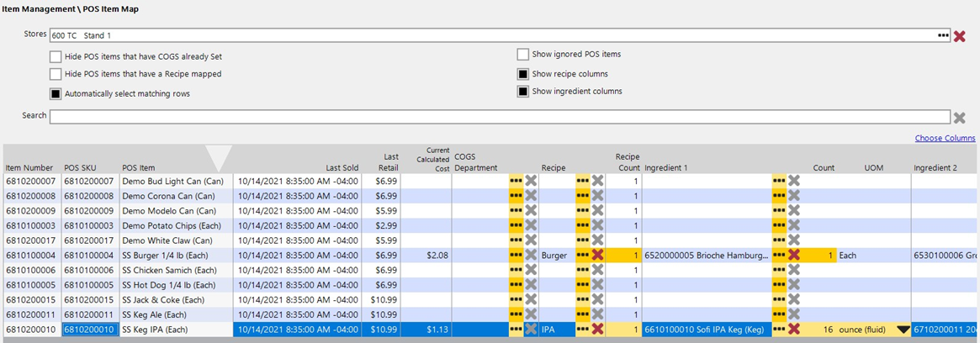Sort by the POS Item column header
This screenshot has width=980, height=343.
(x=139, y=168)
